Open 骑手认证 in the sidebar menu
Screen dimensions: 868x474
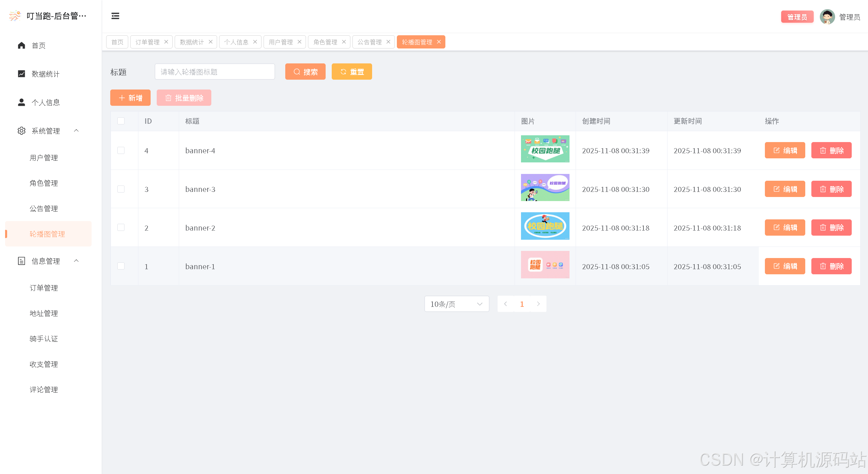(x=44, y=339)
